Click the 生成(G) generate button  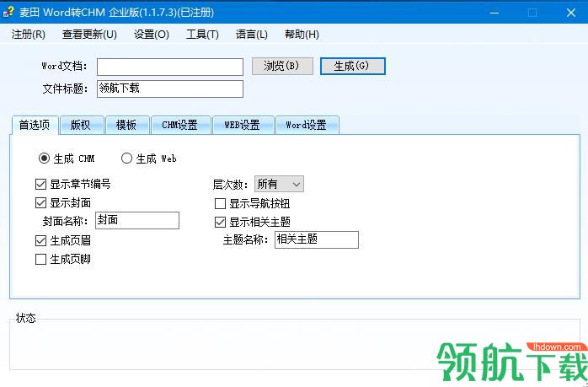(352, 66)
